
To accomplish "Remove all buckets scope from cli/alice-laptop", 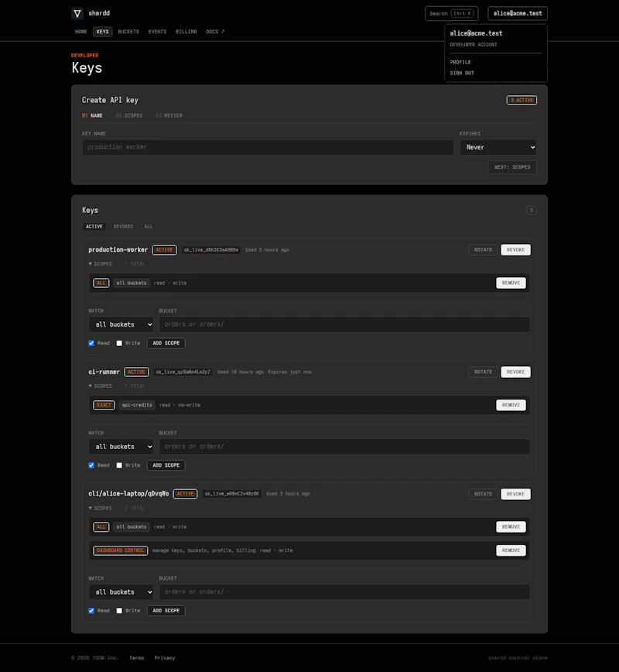I will [511, 526].
